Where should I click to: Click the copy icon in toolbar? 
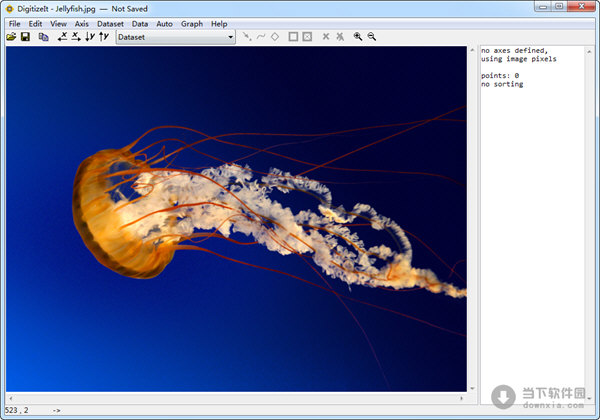pos(43,37)
